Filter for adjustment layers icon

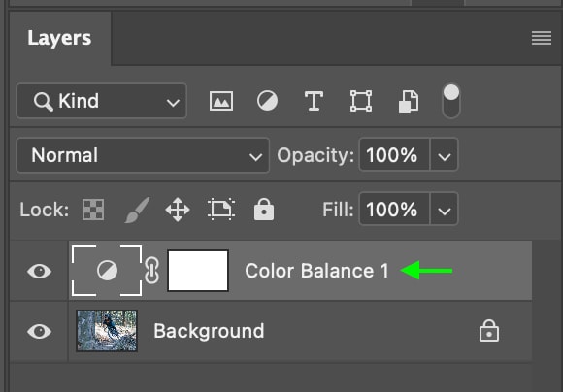tap(267, 101)
